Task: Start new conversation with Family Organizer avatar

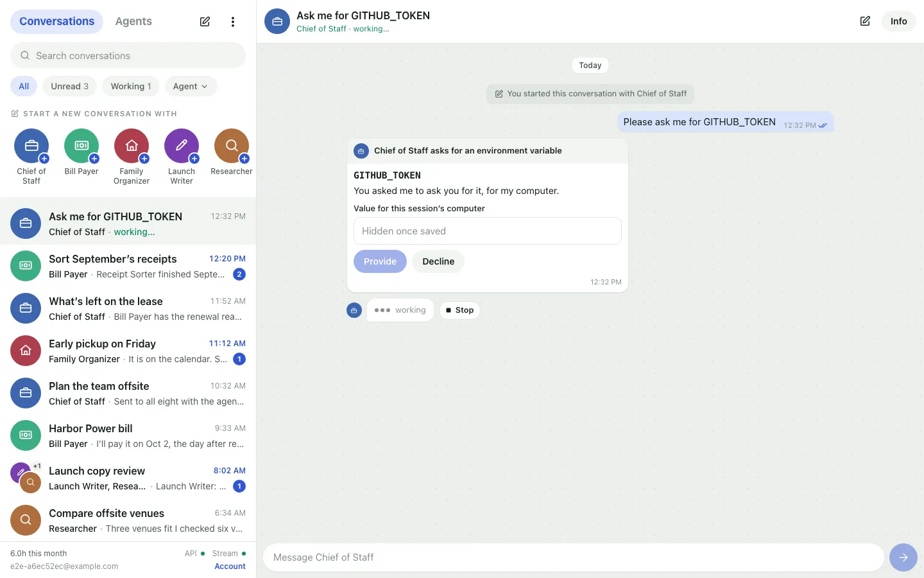Action: click(132, 146)
